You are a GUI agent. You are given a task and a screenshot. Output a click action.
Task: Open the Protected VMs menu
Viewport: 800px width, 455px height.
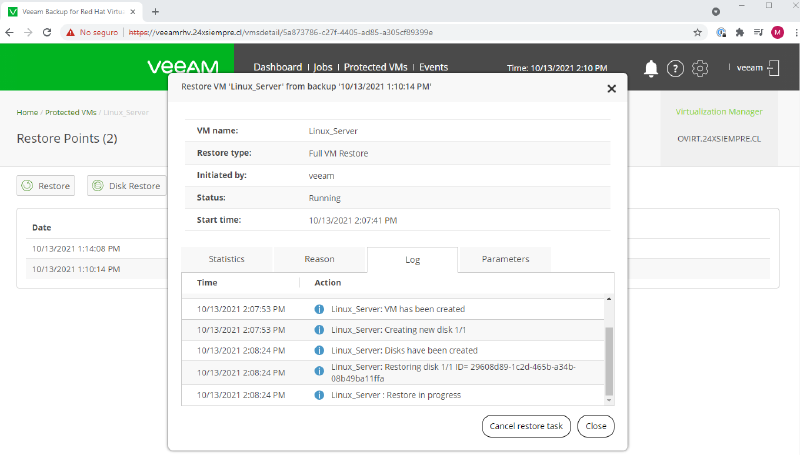tap(376, 67)
